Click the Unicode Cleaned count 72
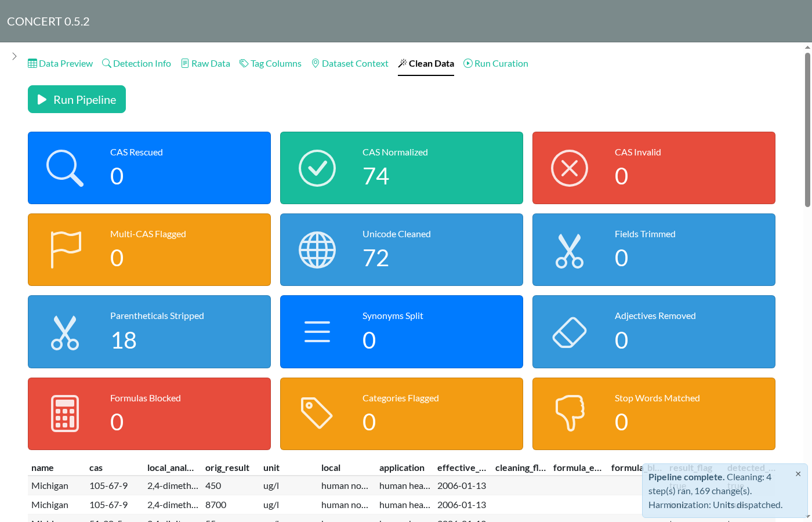Screen dimensions: 812x522 (376, 258)
